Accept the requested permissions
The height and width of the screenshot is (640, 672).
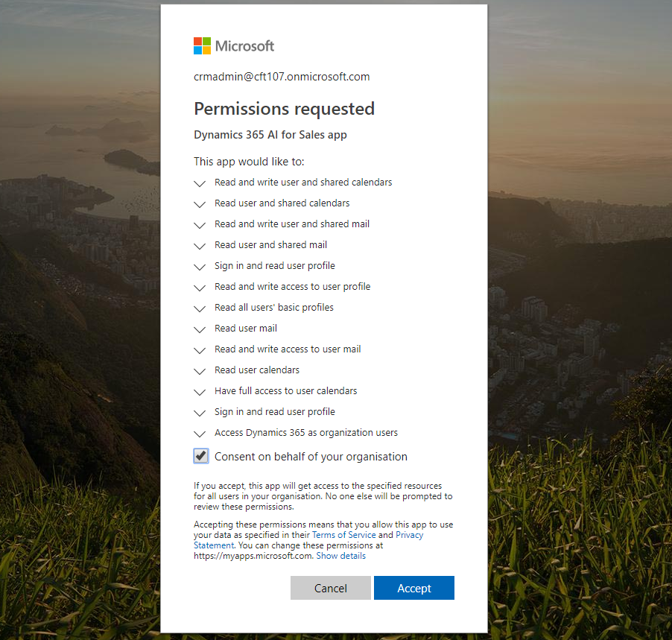[x=413, y=588]
